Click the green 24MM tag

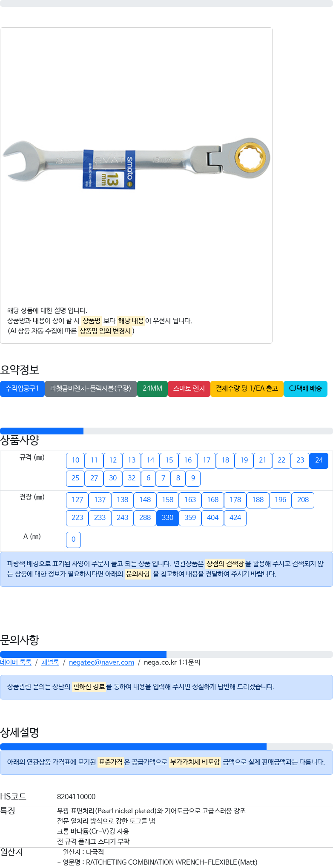[x=152, y=388]
